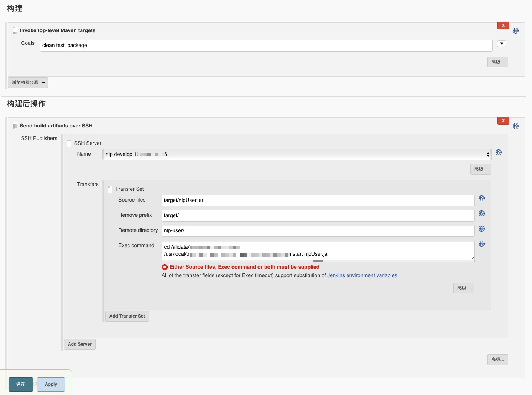This screenshot has width=532, height=395.
Task: Open Jenkins environment variables link
Action: click(x=362, y=275)
